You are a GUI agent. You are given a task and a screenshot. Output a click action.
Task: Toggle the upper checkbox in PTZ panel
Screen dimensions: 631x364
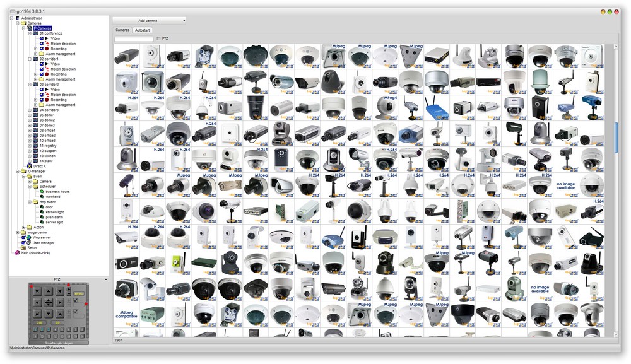75,300
